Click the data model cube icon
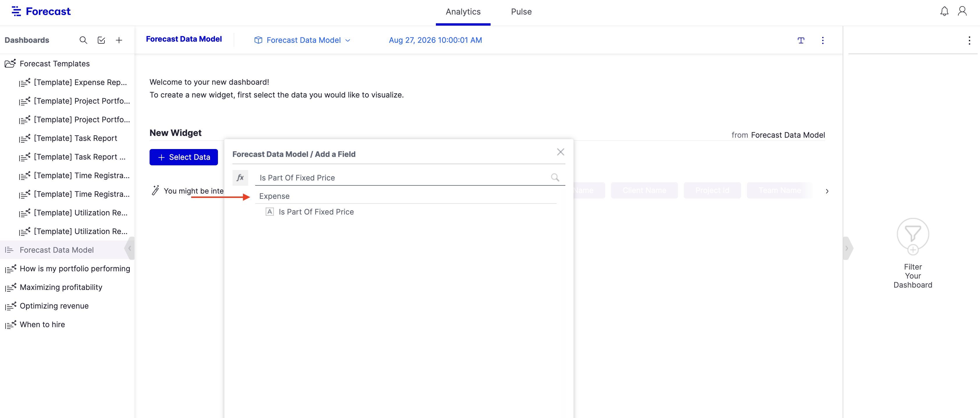This screenshot has width=980, height=418. coord(258,40)
